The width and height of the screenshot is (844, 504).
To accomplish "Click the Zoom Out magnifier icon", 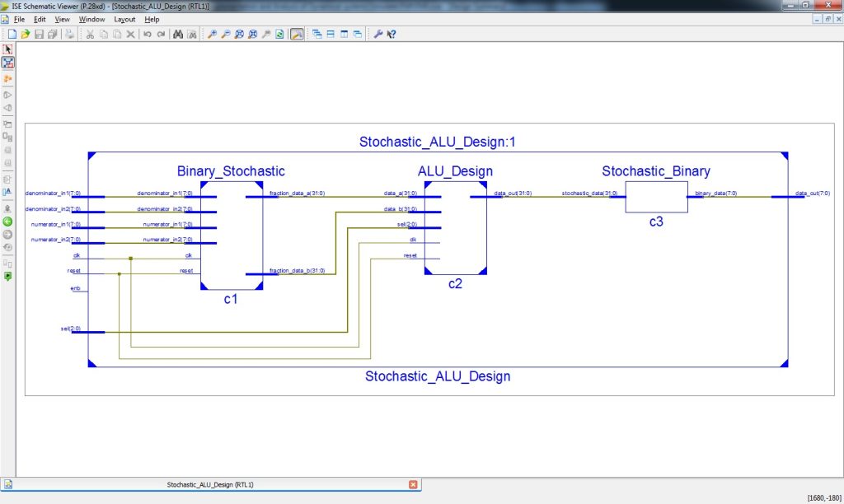I will pyautogui.click(x=225, y=35).
